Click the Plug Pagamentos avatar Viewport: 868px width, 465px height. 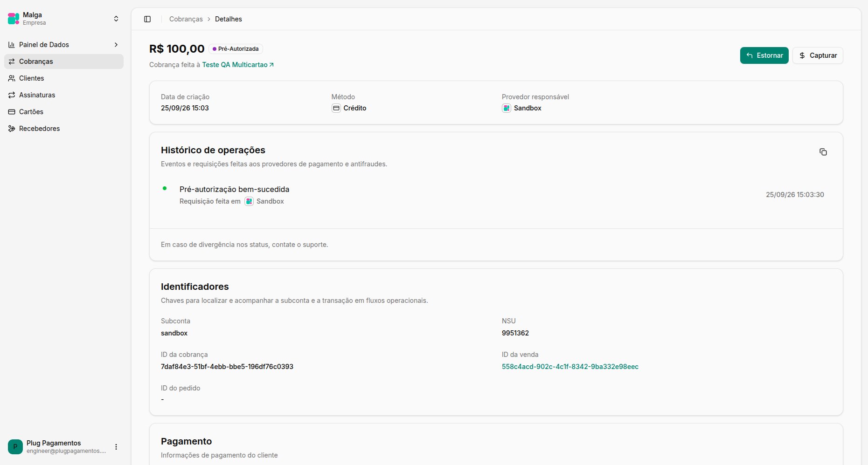(x=15, y=447)
